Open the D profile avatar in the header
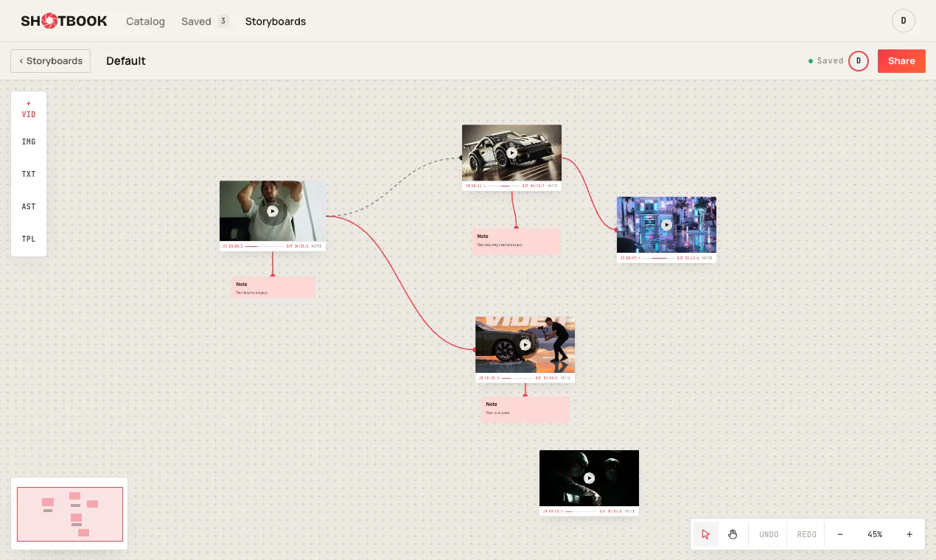This screenshot has width=936, height=560. point(904,21)
